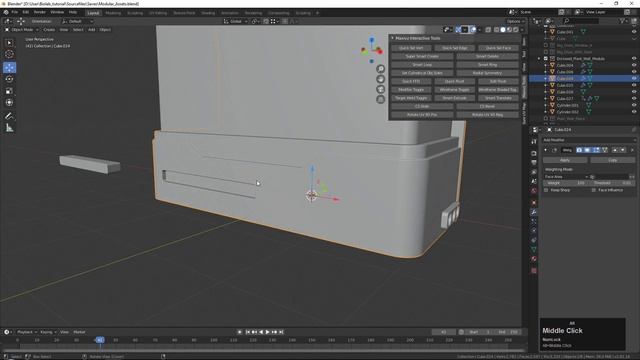The width and height of the screenshot is (640, 360).
Task: Click the proportional editing icon
Action: coord(285,21)
